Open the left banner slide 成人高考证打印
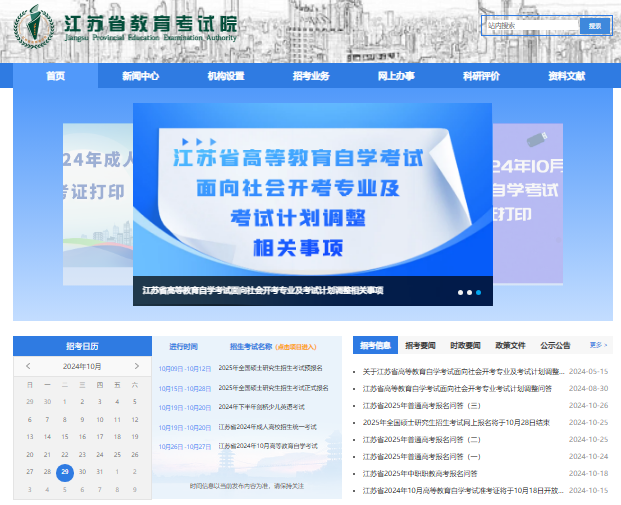This screenshot has height=505, width=621. point(98,204)
